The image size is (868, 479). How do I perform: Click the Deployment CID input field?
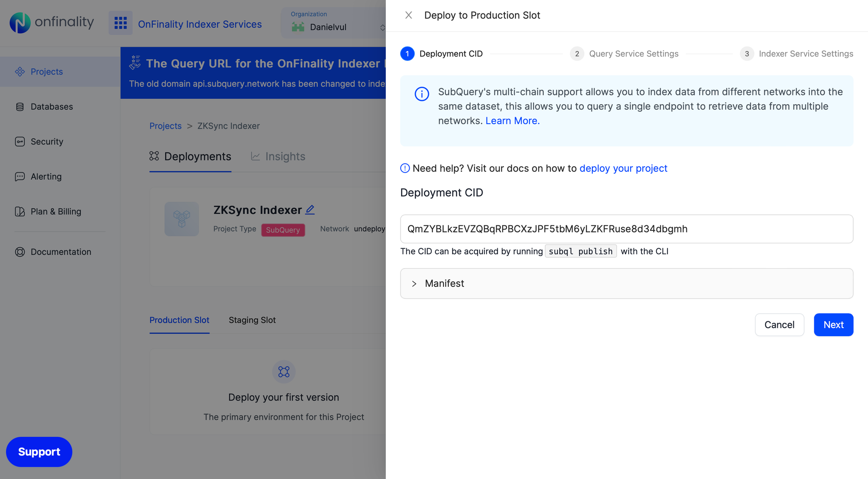click(626, 229)
